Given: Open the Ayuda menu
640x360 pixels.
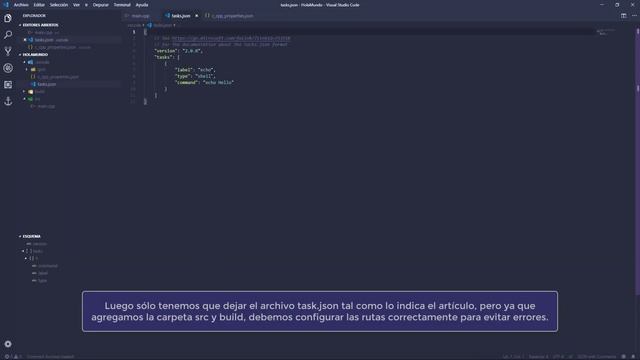Looking at the screenshot, I should 142,5.
